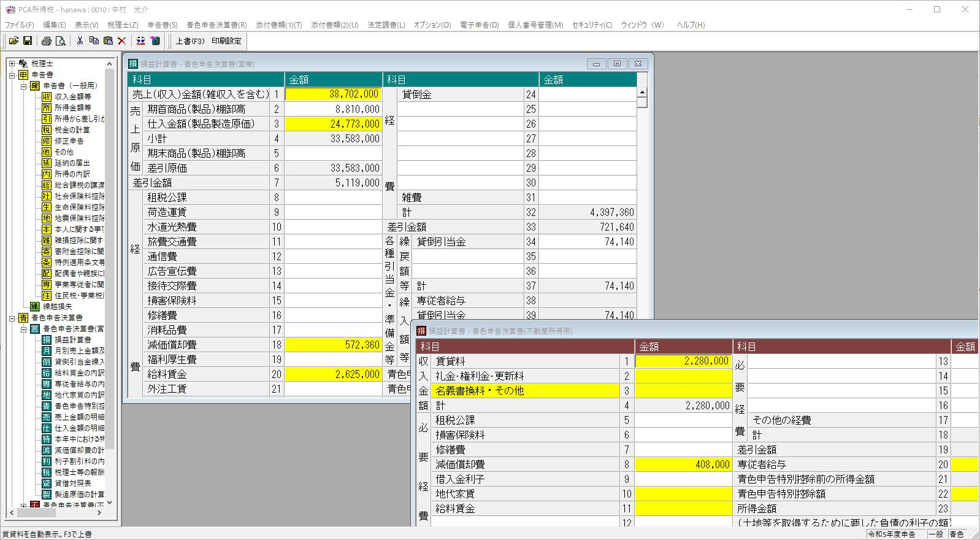980x540 pixels.
Task: Collapse the 申告書（一般用） tree node
Action: (x=23, y=85)
